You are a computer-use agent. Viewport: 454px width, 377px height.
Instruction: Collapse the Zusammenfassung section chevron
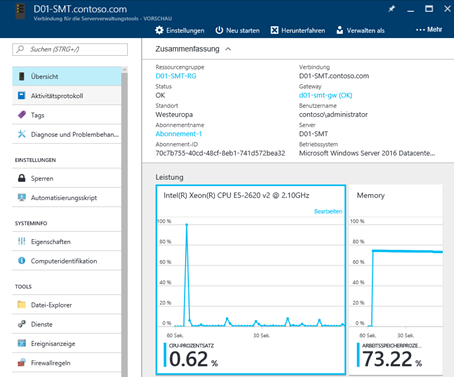coord(228,49)
